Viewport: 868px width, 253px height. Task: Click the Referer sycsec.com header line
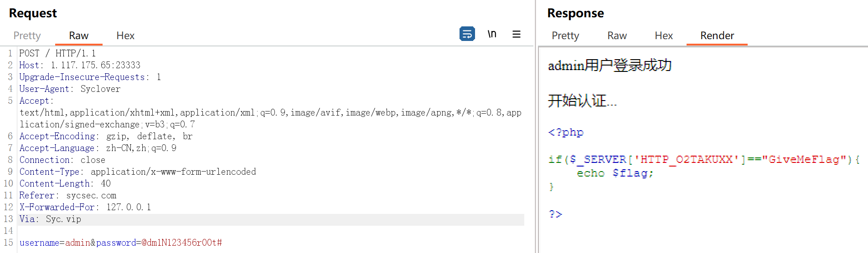coord(67,195)
